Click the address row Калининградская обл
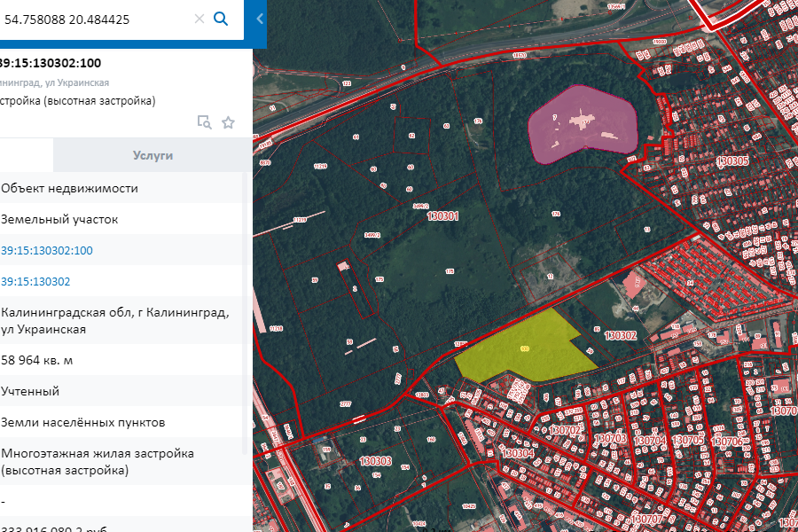This screenshot has width=798, height=532. coord(115,321)
